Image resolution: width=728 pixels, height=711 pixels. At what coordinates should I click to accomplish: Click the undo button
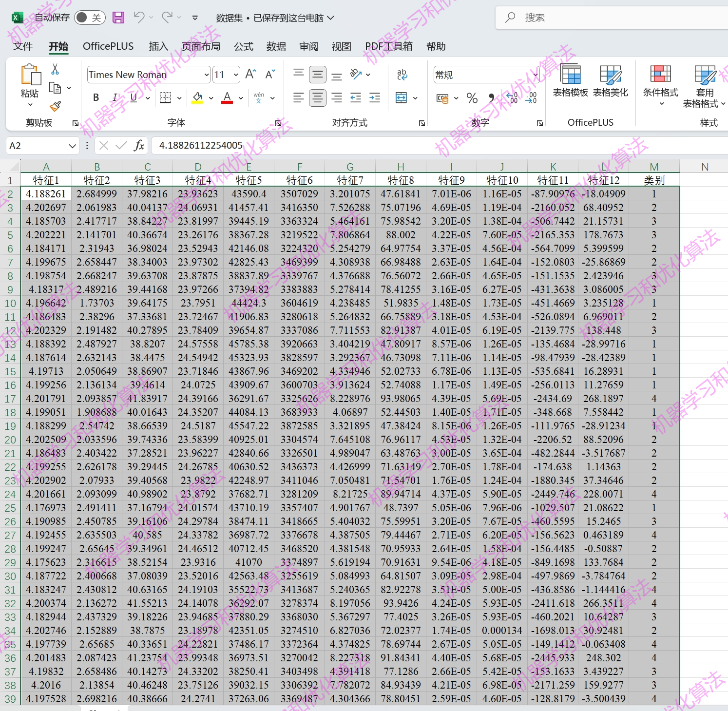coord(140,17)
